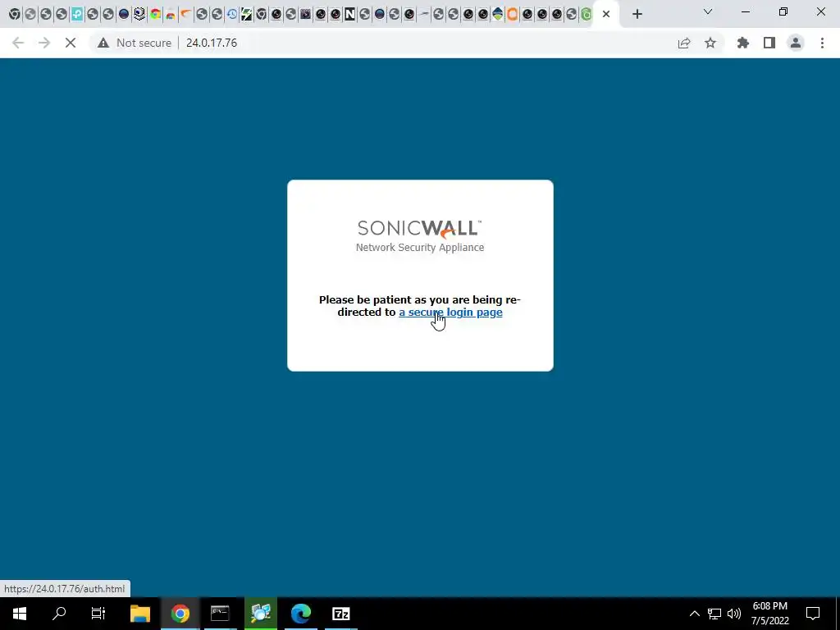This screenshot has height=630, width=840.
Task: Switch to the orange swoosh icon tab
Action: point(185,15)
